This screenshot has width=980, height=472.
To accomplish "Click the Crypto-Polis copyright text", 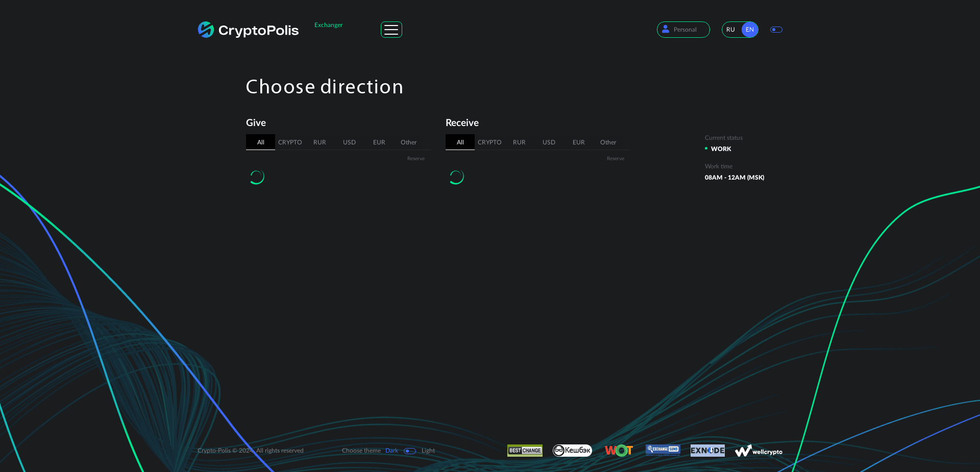I will (251, 451).
